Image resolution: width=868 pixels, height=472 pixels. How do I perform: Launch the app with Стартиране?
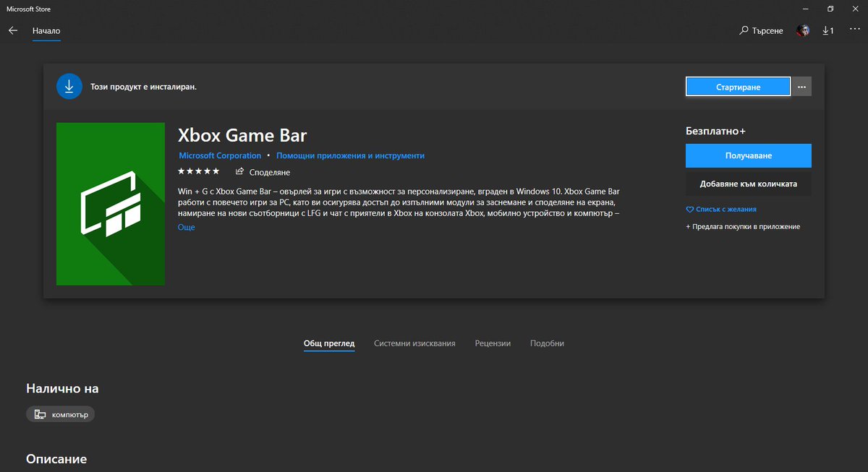(x=739, y=87)
